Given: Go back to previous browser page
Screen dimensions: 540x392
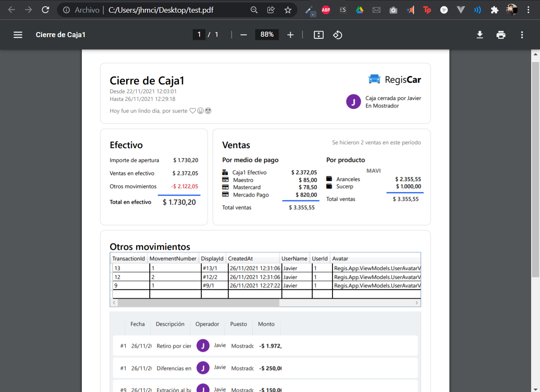Looking at the screenshot, I should (x=12, y=10).
